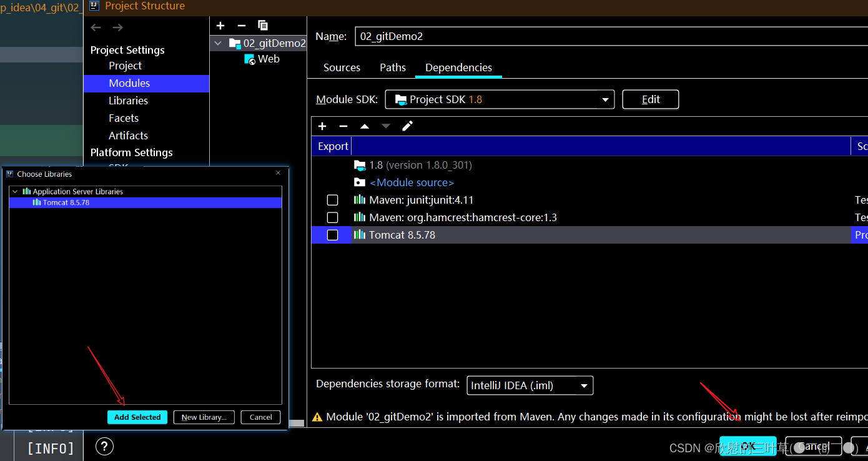This screenshot has height=461, width=868.
Task: Select Web facet under 02_gitDemo2
Action: point(269,59)
